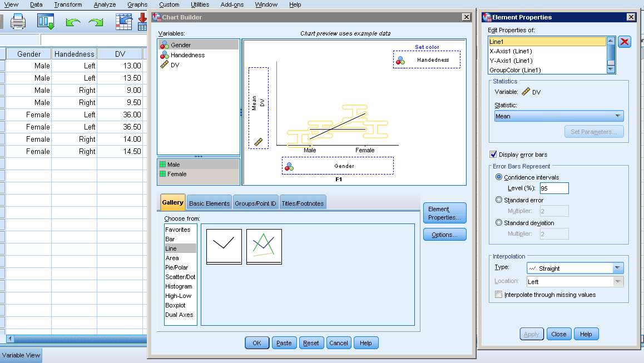Select the Simple Line chart thumbnail
The width and height of the screenshot is (644, 363).
point(224,246)
